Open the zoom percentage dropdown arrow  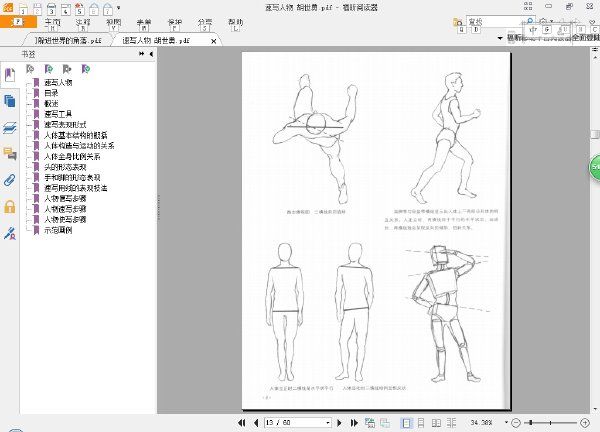pos(506,422)
